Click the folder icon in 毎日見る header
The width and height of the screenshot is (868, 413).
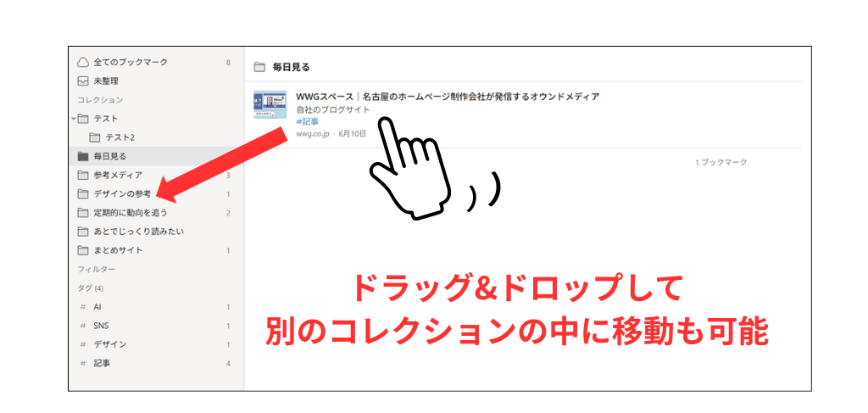pos(260,67)
